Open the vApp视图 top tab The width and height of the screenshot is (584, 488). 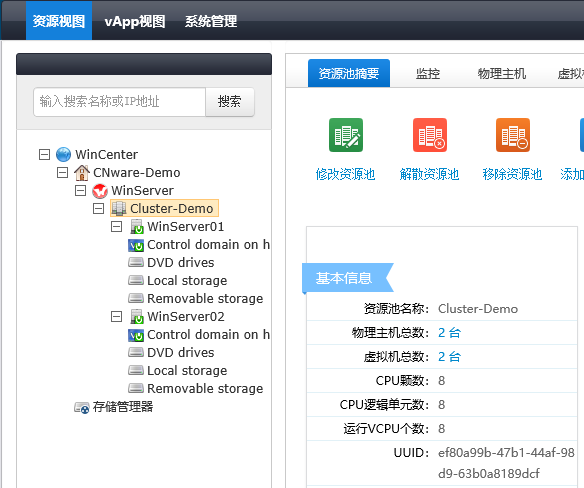[135, 21]
